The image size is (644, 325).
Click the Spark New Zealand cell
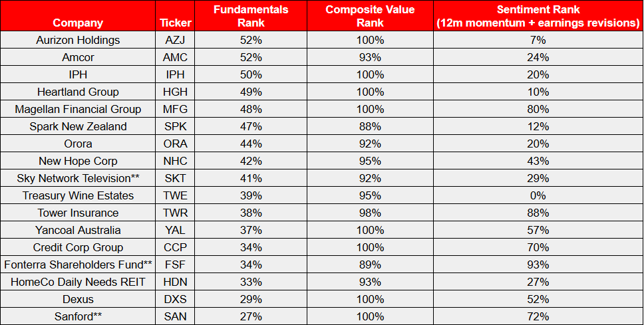click(78, 126)
